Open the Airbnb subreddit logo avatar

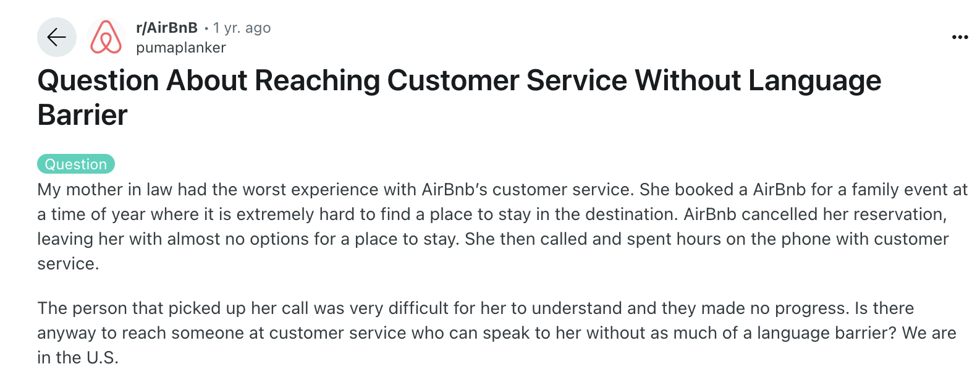click(x=106, y=37)
